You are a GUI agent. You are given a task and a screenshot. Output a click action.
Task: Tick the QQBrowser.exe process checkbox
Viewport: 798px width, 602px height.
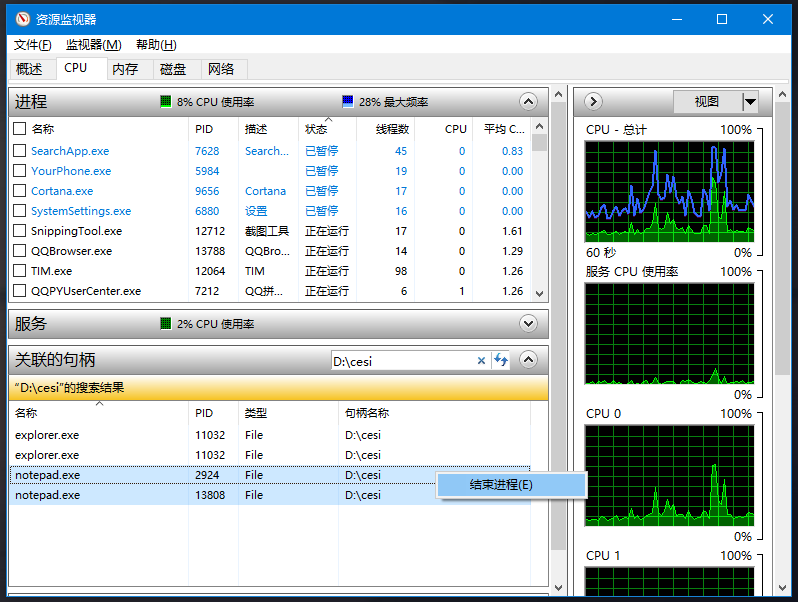[x=19, y=251]
